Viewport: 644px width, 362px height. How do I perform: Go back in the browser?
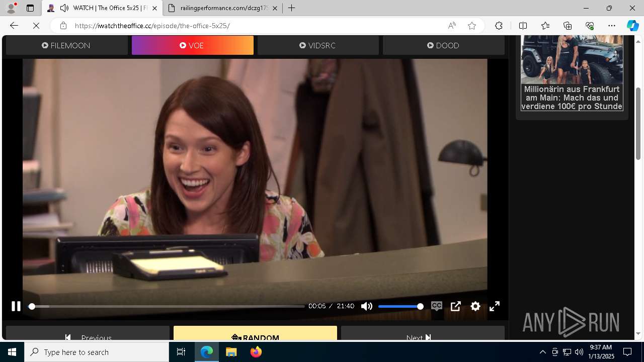pyautogui.click(x=14, y=26)
